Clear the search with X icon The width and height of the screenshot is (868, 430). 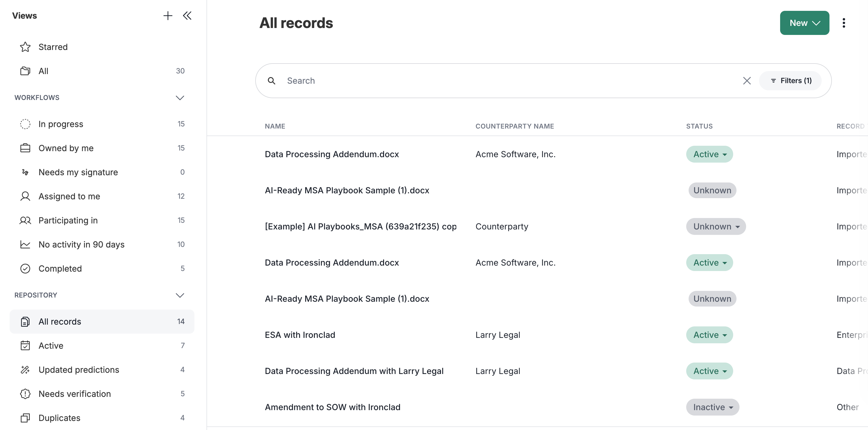(747, 81)
